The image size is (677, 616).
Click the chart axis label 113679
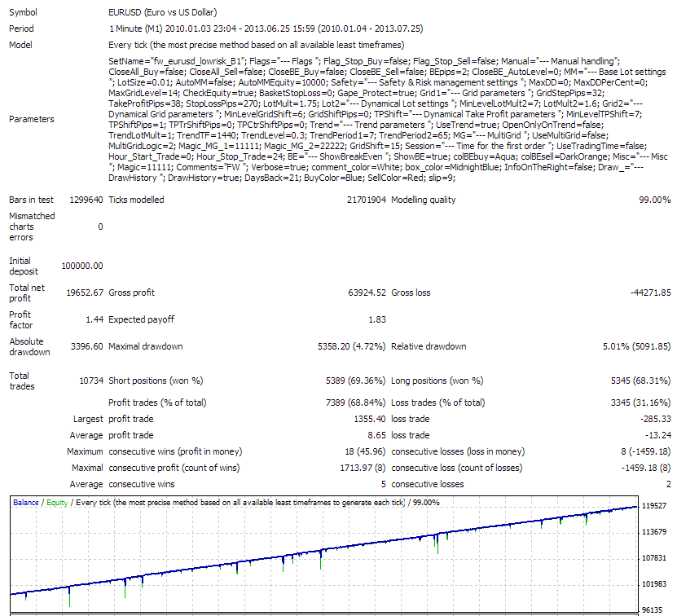pyautogui.click(x=654, y=532)
